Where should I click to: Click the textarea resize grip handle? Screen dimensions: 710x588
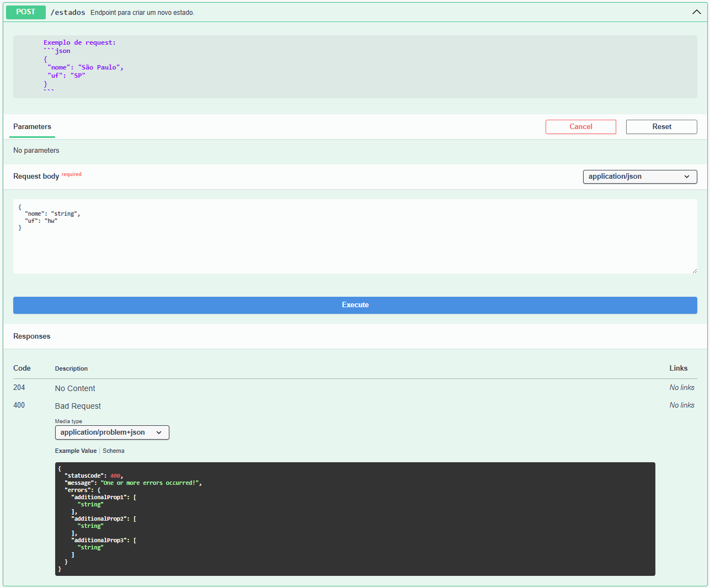coord(694,270)
